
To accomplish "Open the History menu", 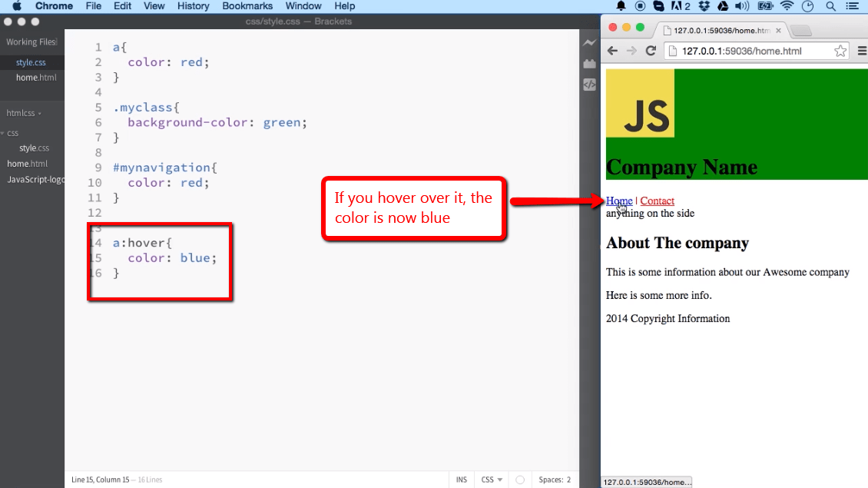I will [194, 6].
